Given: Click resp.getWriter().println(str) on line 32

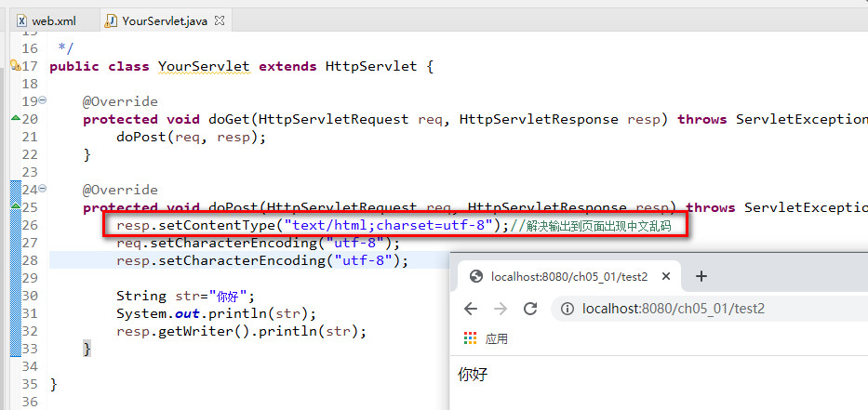Looking at the screenshot, I should point(241,331).
